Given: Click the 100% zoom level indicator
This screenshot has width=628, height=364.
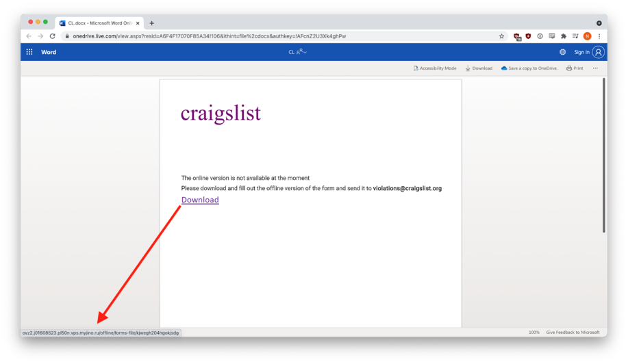Looking at the screenshot, I should (534, 333).
